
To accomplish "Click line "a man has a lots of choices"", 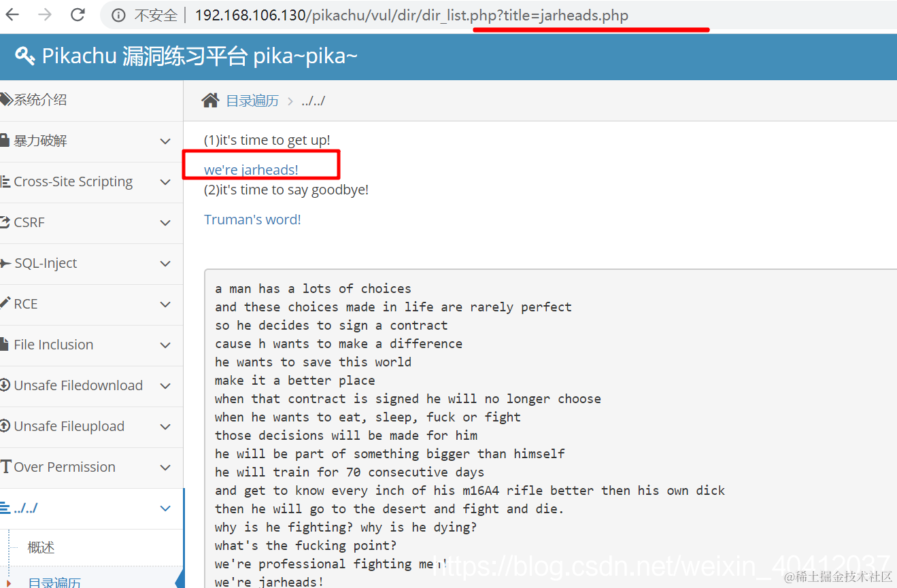I will point(313,288).
